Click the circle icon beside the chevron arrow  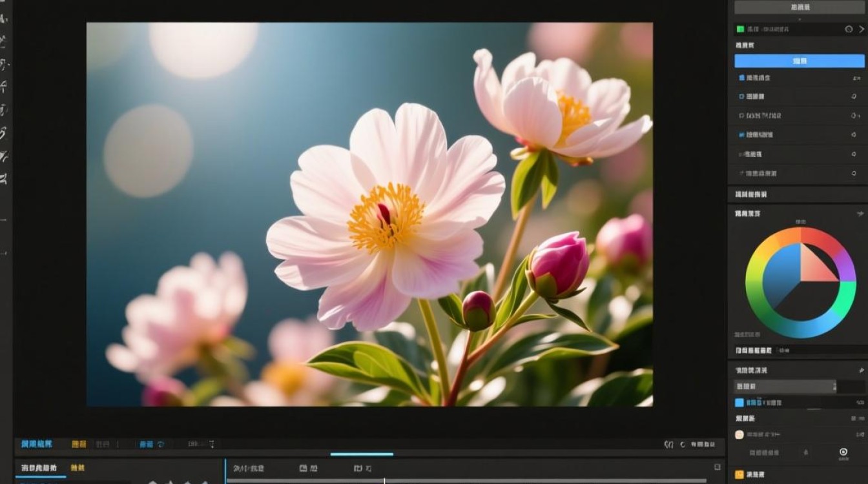tap(849, 29)
